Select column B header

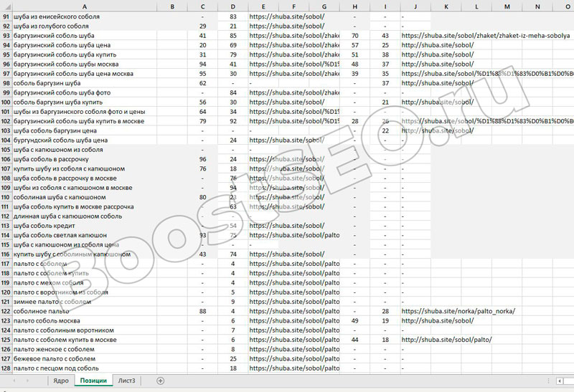point(172,6)
